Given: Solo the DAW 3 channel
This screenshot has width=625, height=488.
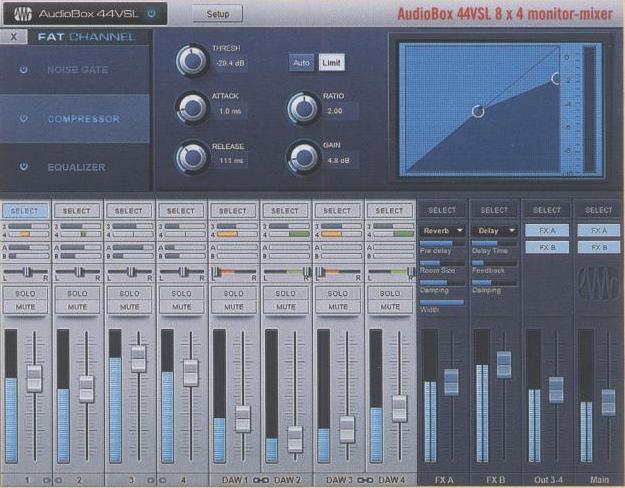Looking at the screenshot, I should [x=338, y=293].
